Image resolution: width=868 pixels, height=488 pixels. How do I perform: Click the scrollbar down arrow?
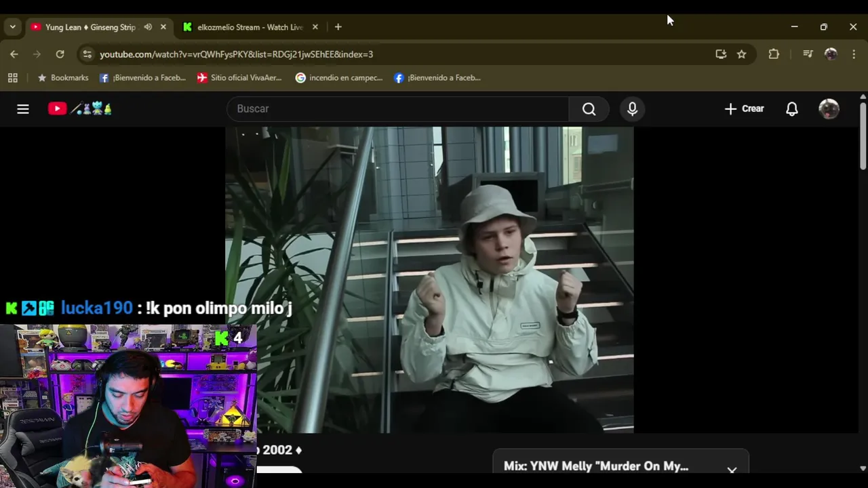tap(863, 468)
